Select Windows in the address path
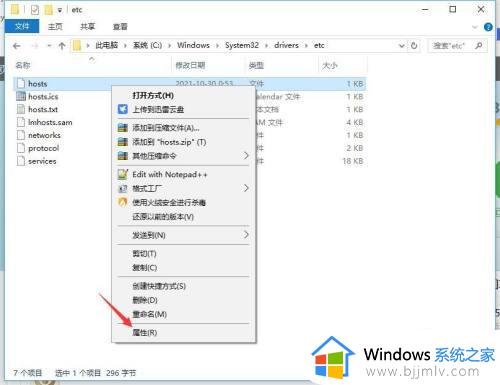The image size is (500, 385). (x=193, y=45)
